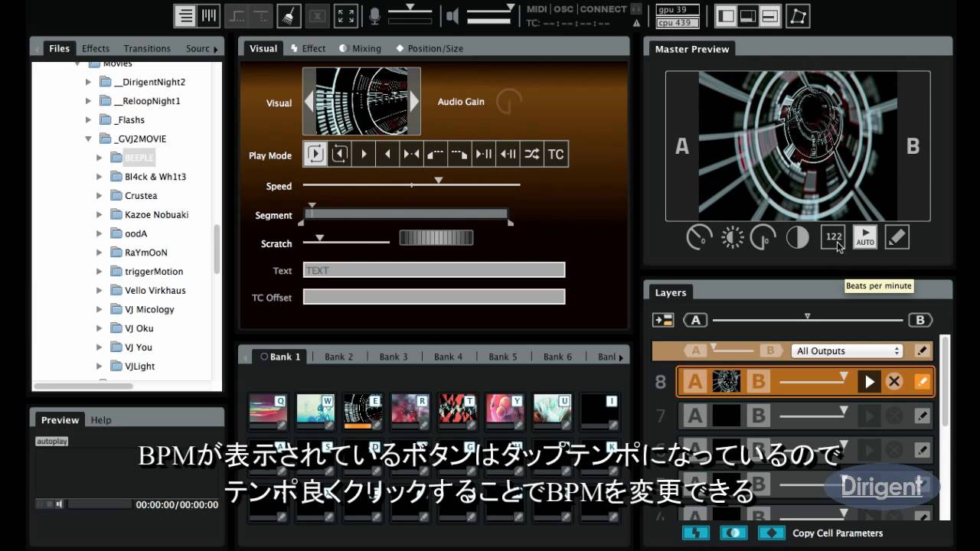Viewport: 980px width, 551px height.
Task: Select loop forward play mode
Action: tap(315, 154)
